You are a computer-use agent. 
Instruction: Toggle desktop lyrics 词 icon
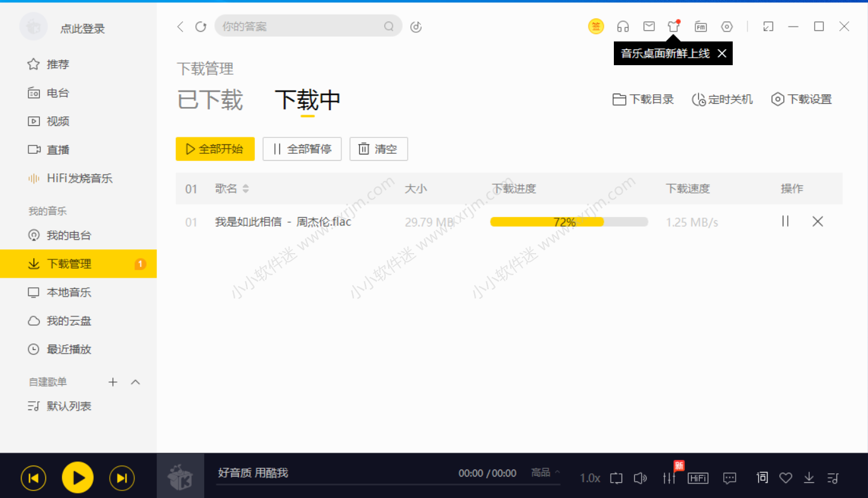point(762,478)
